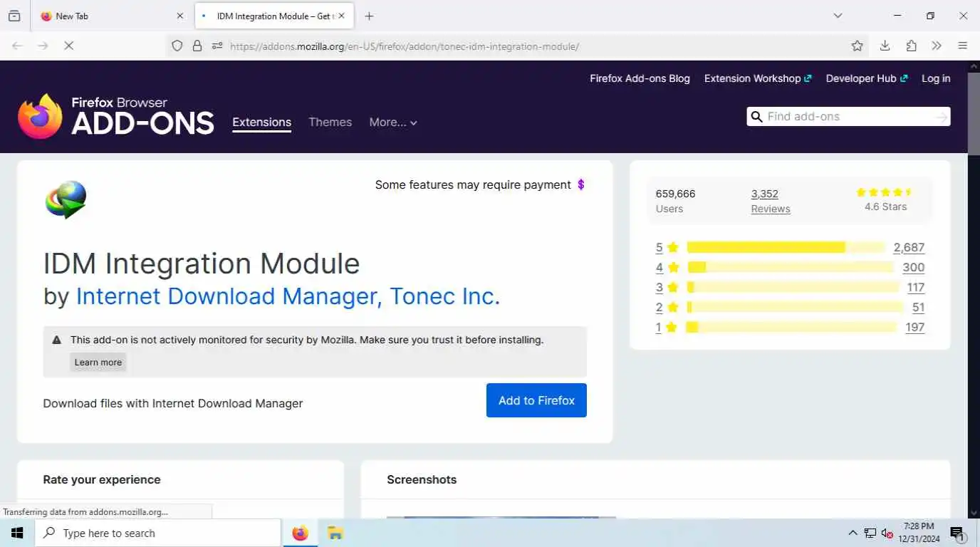Click the 5-star rating bar
The width and height of the screenshot is (980, 547).
(786, 247)
